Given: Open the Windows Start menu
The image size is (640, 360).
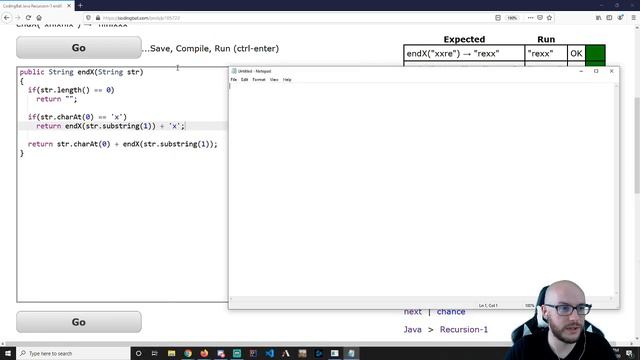Looking at the screenshot, I should [8, 353].
